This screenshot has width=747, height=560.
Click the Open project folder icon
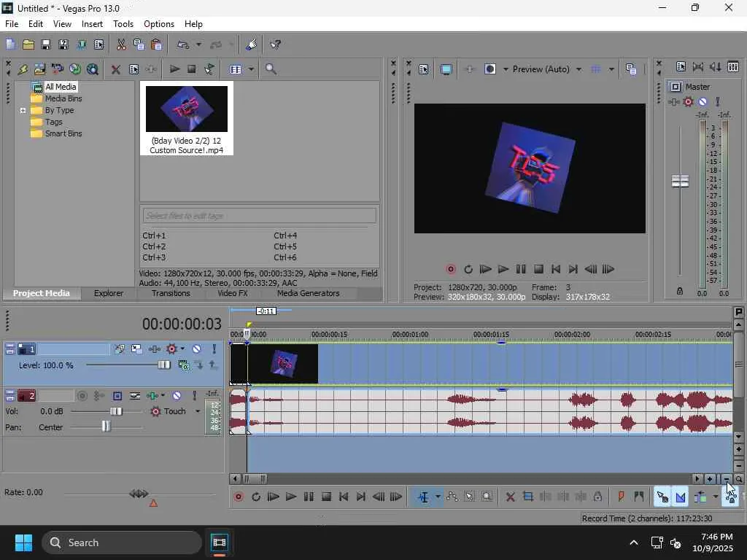(28, 44)
